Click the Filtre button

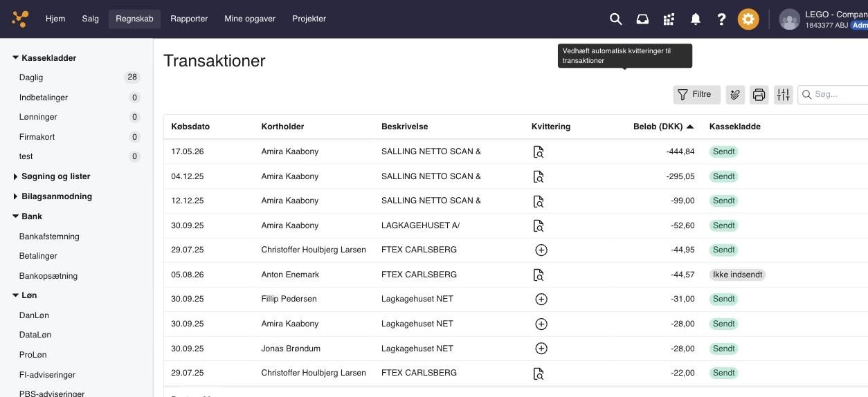pos(697,95)
